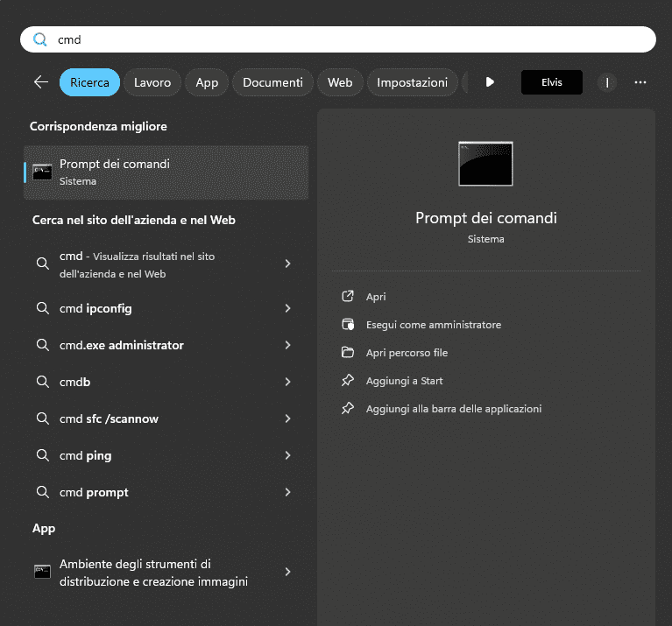This screenshot has width=672, height=626.
Task: Switch to the Documenti filter tab
Action: tap(272, 82)
